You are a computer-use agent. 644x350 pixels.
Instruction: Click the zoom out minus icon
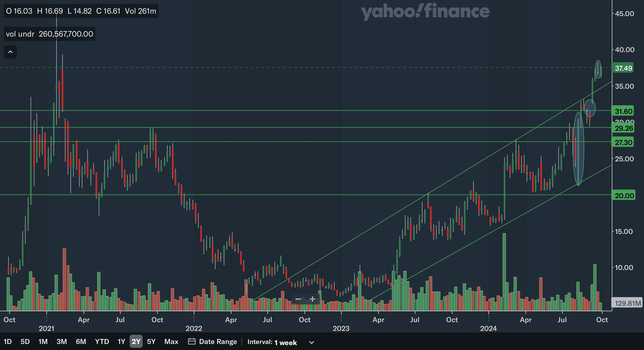point(298,299)
